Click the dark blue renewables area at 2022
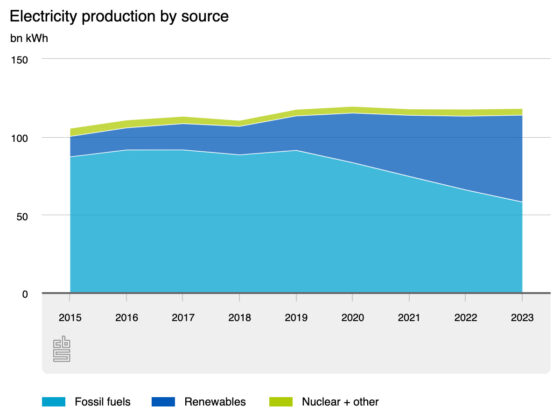Image resolution: width=560 pixels, height=420 pixels. click(x=465, y=153)
